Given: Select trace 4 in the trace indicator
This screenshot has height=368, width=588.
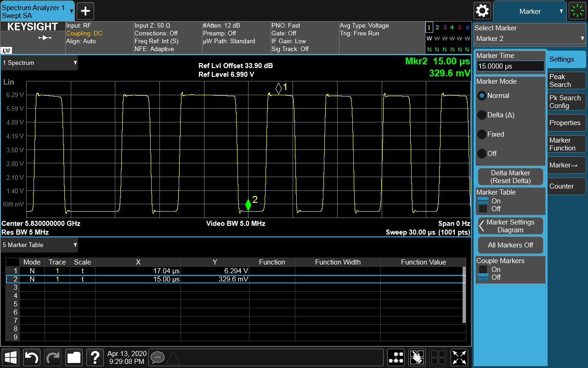Looking at the screenshot, I should [452, 28].
